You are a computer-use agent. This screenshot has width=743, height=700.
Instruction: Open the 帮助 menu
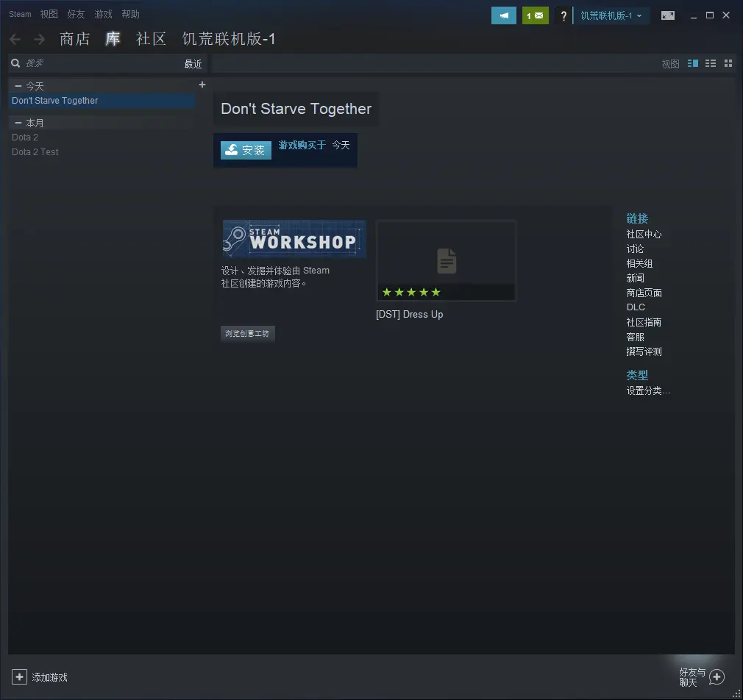click(x=130, y=14)
